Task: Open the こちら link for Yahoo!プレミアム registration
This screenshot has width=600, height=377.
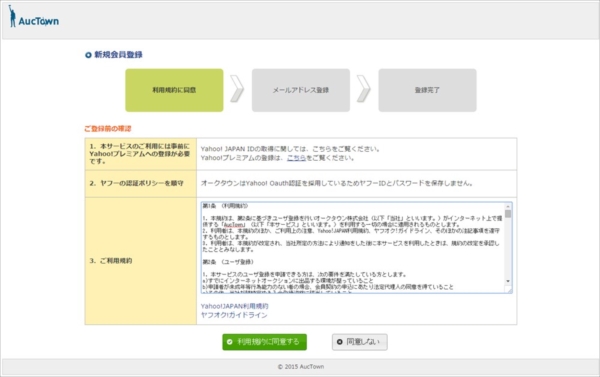Action: coord(296,158)
